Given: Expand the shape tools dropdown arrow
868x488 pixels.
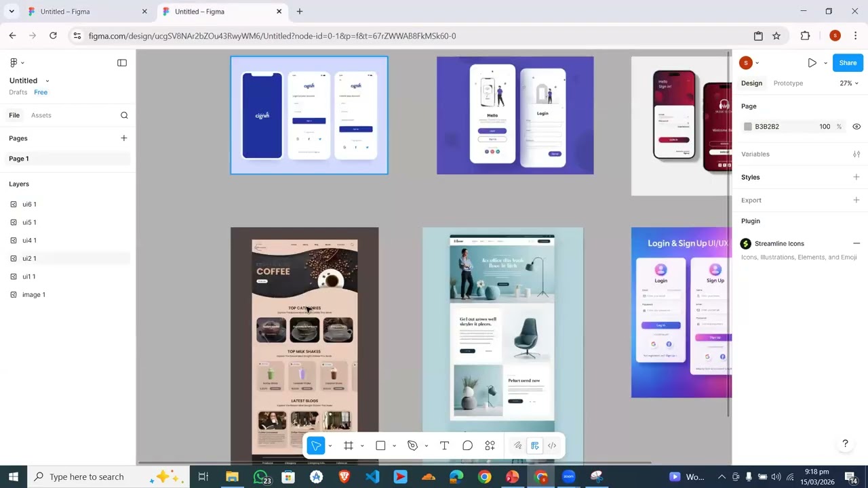Looking at the screenshot, I should [x=394, y=446].
